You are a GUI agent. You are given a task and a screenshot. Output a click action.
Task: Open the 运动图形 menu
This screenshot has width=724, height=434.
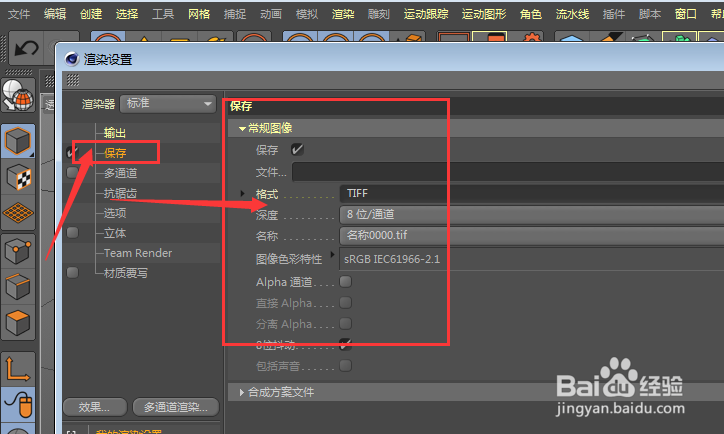[x=484, y=14]
